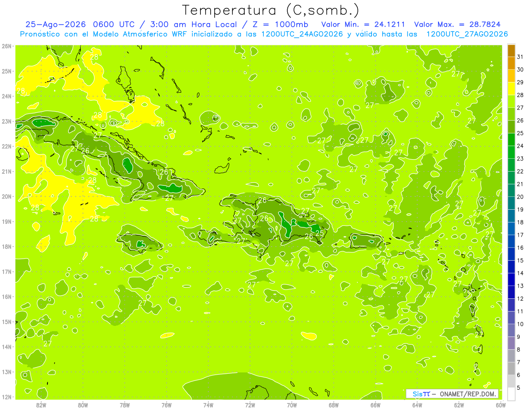Click the longitude label '68W'
The image size is (532, 411).
(333, 405)
